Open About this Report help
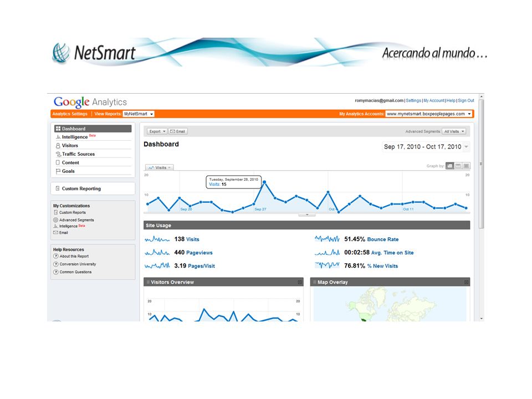Screen dimensions: 532x399 tap(74, 256)
